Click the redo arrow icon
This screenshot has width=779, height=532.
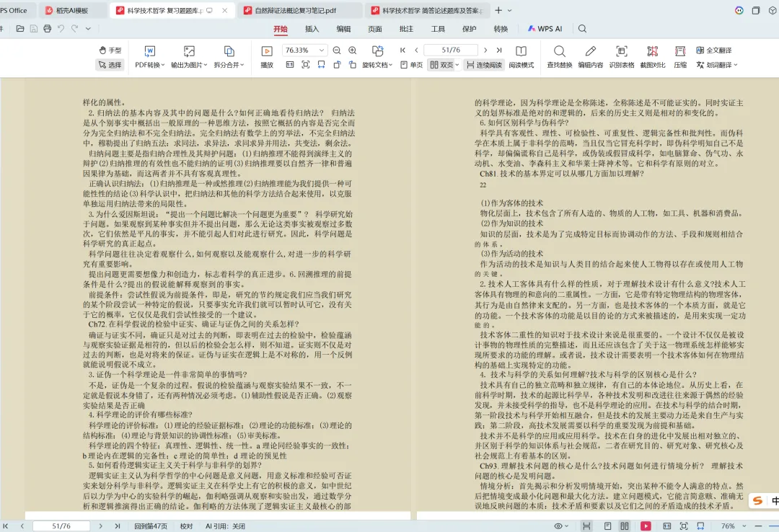click(74, 29)
